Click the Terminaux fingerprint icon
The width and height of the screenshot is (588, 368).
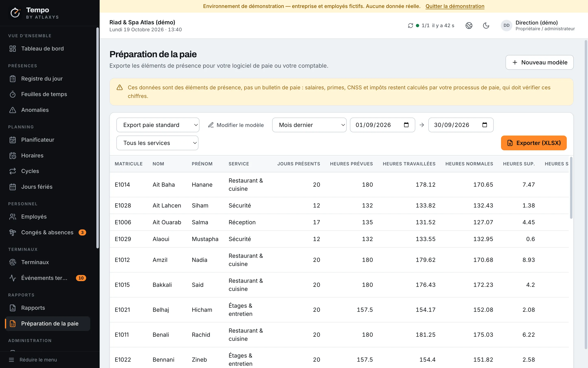tap(13, 262)
